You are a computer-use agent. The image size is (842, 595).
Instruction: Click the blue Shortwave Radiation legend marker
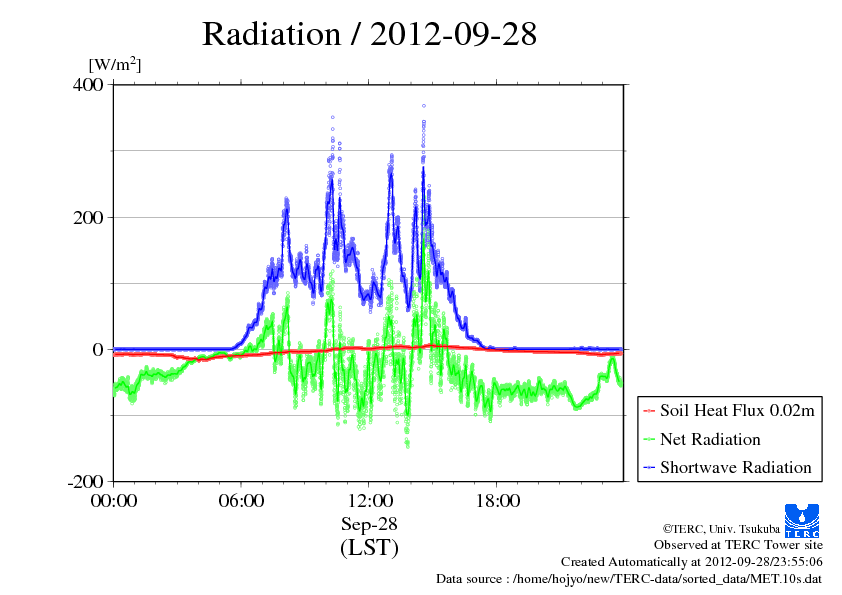pyautogui.click(x=649, y=468)
